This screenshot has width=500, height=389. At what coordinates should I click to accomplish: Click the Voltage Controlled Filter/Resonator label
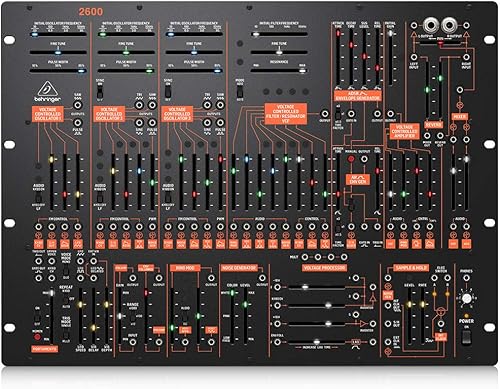point(285,114)
